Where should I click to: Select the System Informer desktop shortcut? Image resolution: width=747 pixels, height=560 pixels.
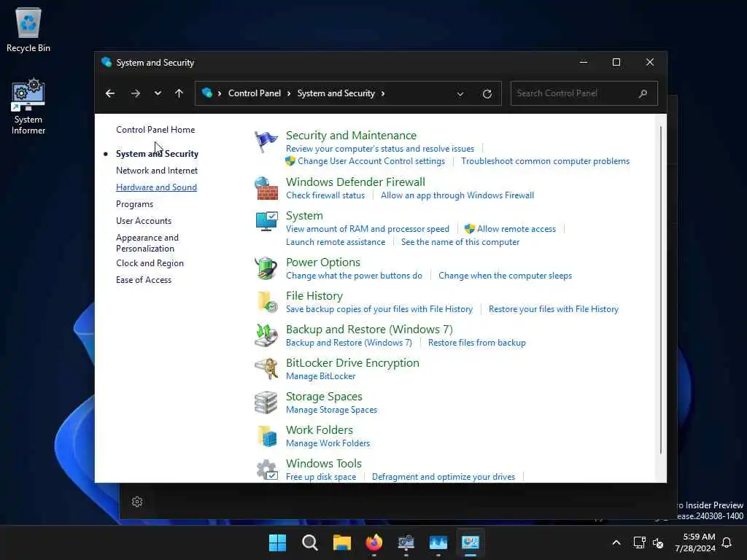[x=28, y=106]
